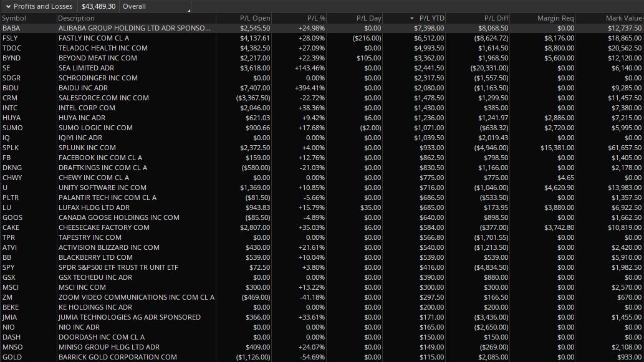
Task: Click the Mark Value column header
Action: click(x=623, y=18)
